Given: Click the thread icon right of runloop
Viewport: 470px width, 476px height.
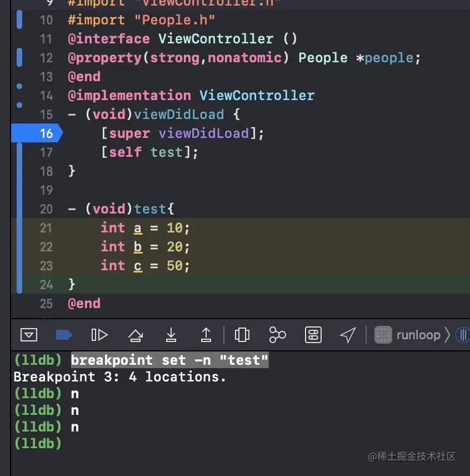Looking at the screenshot, I should (463, 335).
